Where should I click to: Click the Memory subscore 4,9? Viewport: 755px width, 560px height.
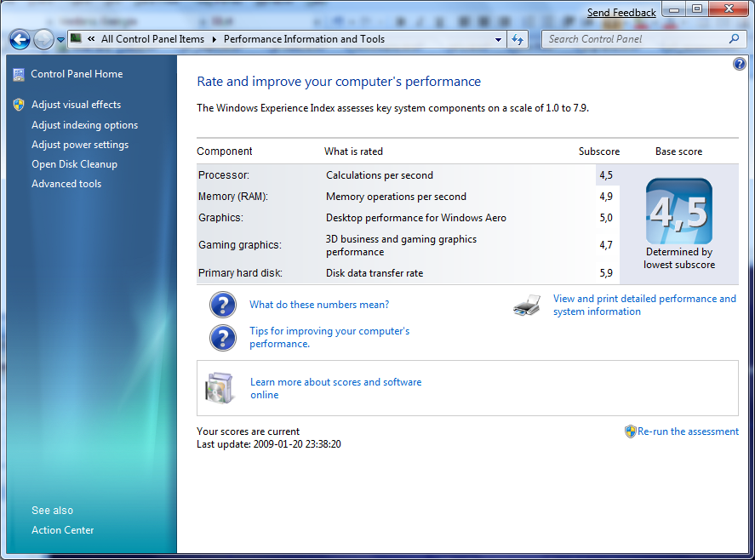[606, 197]
